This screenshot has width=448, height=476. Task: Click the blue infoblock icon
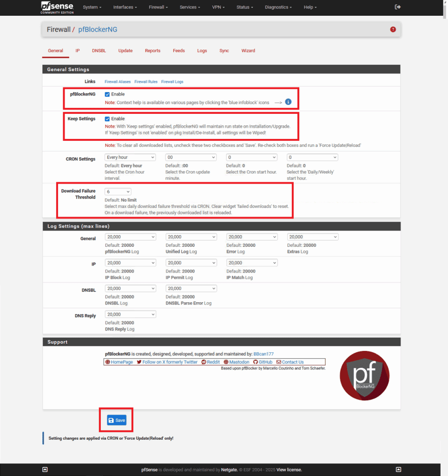(x=288, y=102)
